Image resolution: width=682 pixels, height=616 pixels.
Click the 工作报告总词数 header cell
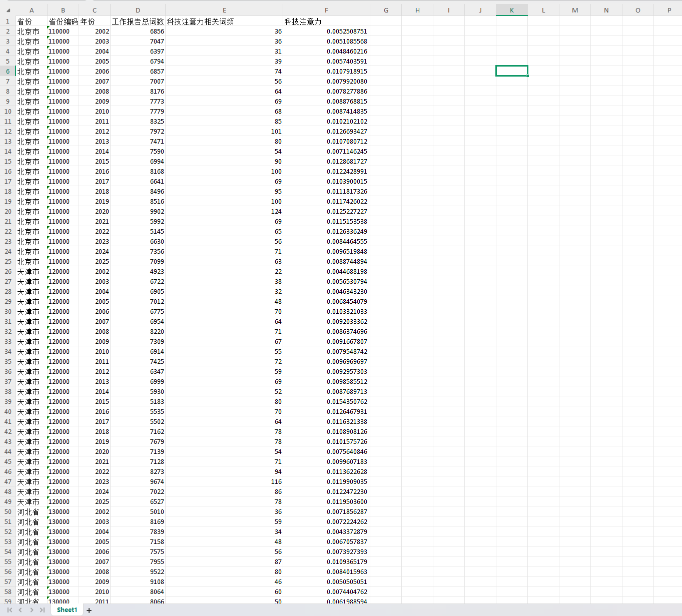[x=138, y=22]
